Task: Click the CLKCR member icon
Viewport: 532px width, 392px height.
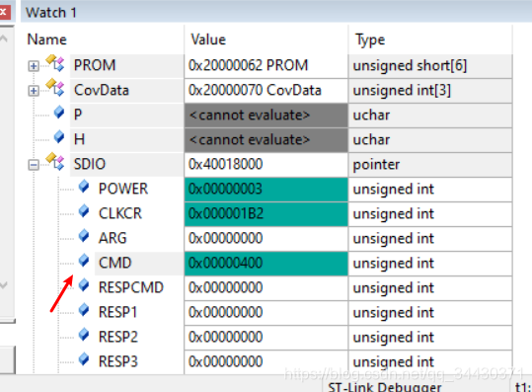Action: pos(84,211)
